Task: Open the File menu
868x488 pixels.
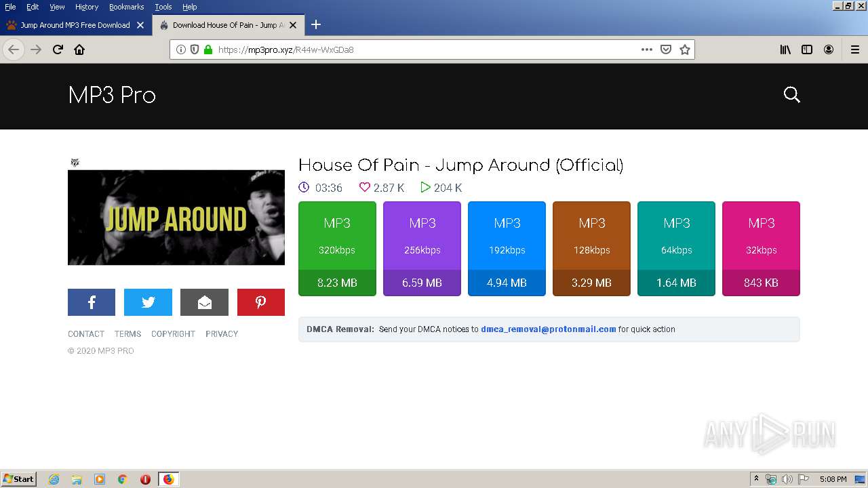Action: point(10,7)
